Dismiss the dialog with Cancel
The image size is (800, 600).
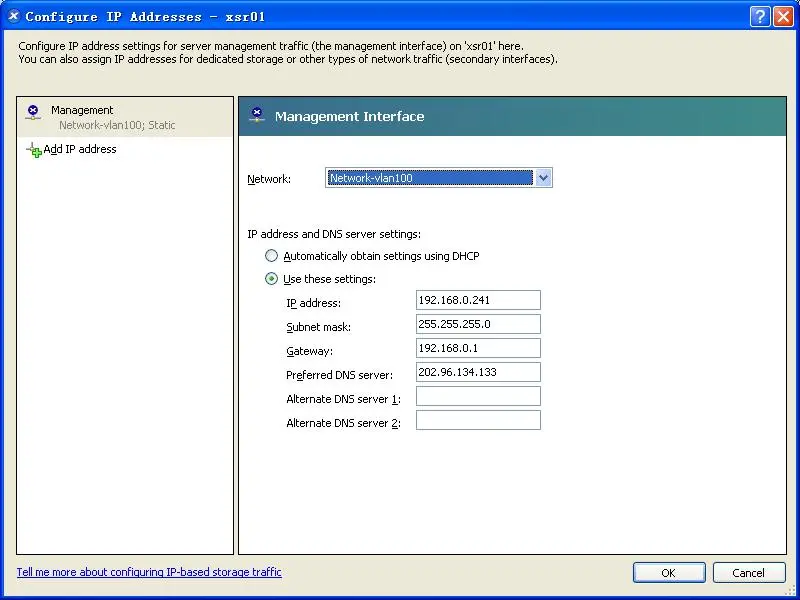pyautogui.click(x=748, y=572)
